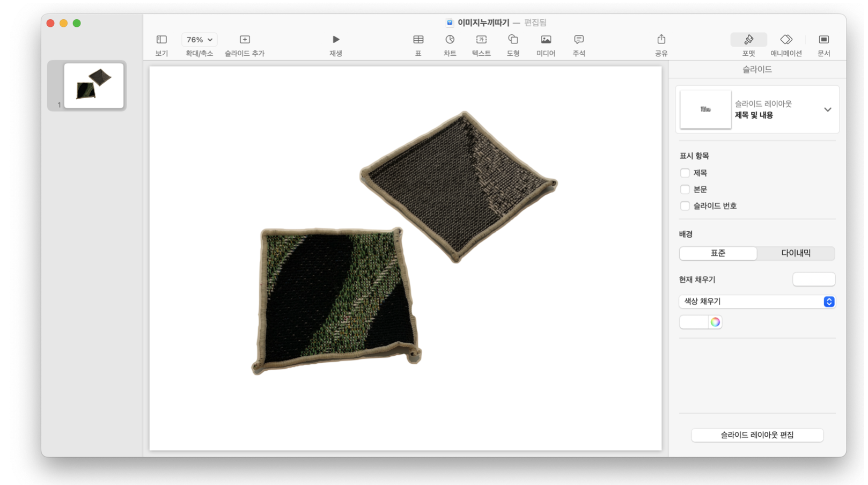Click the 슬라이드 레이아웃 편집 button
The width and height of the screenshot is (868, 485).
tap(757, 435)
